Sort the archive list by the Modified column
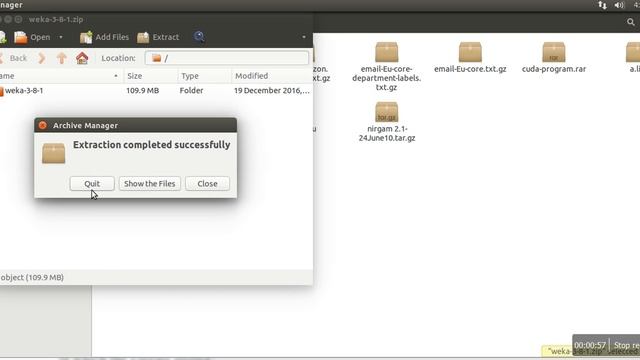 pyautogui.click(x=272, y=76)
